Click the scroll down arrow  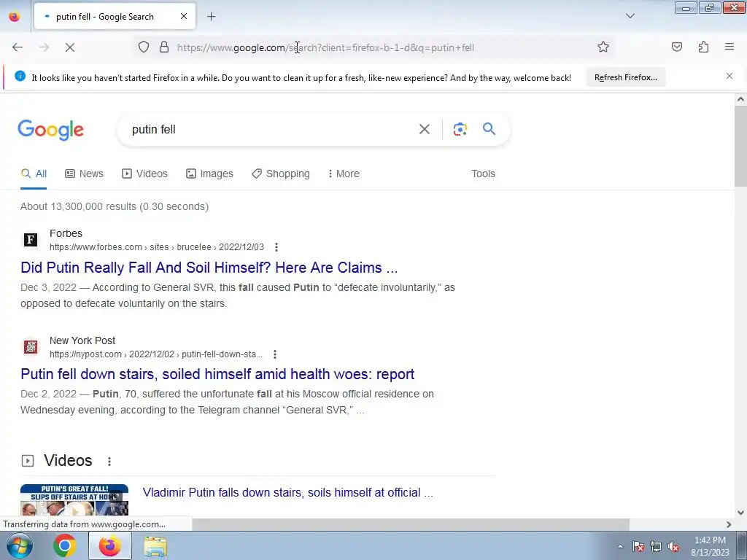point(740,513)
